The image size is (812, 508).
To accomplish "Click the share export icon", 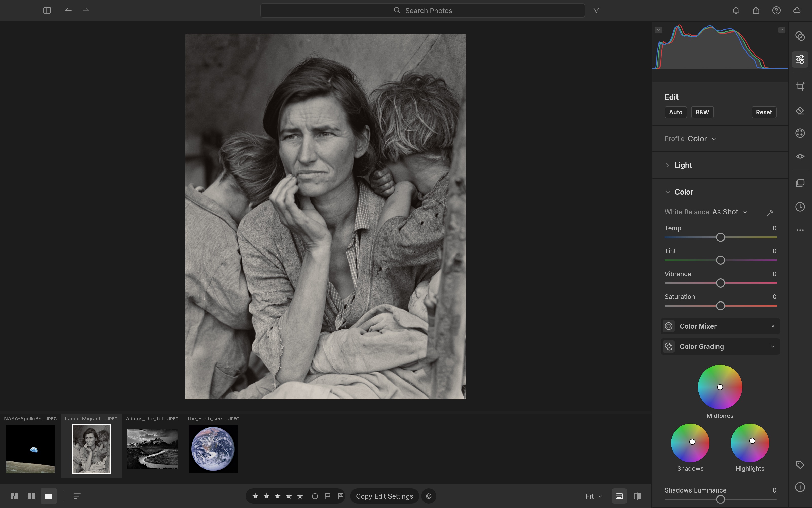I will pos(756,10).
